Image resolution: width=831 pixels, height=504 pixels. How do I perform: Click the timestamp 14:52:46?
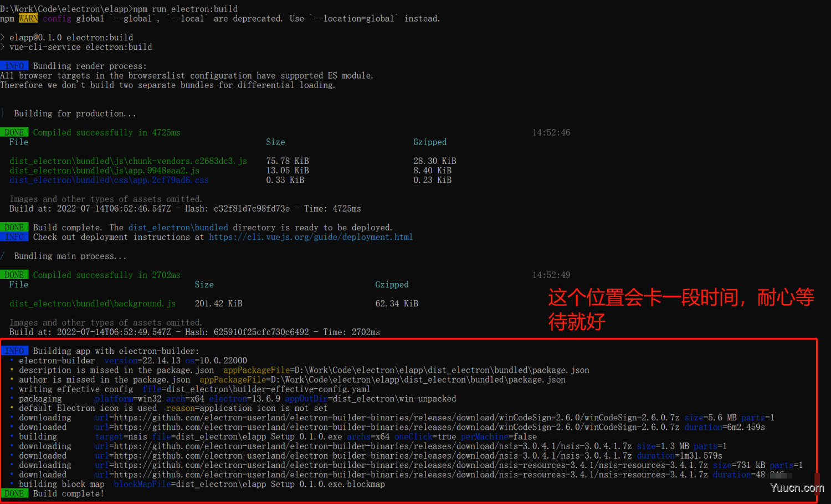pyautogui.click(x=551, y=132)
